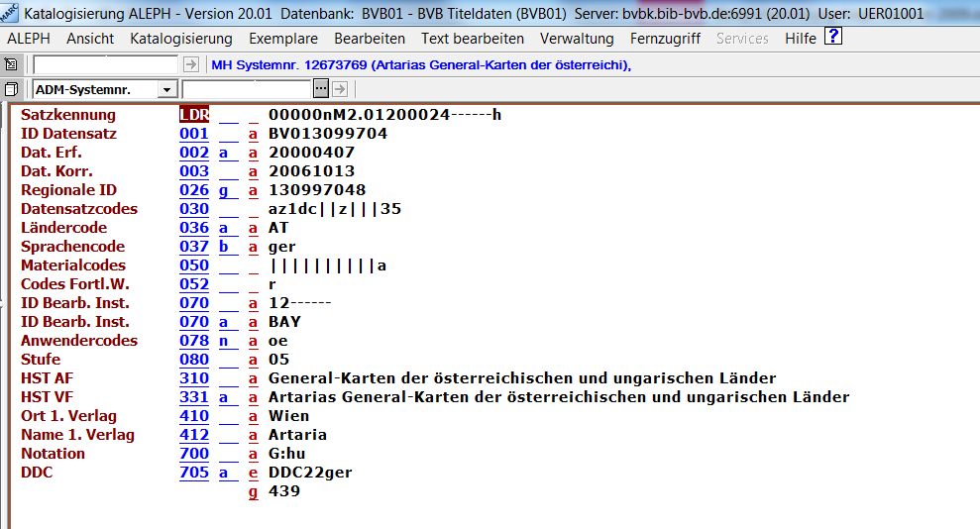Click field tag 705 in DDC row
The height and width of the screenshot is (529, 980).
[x=194, y=473]
